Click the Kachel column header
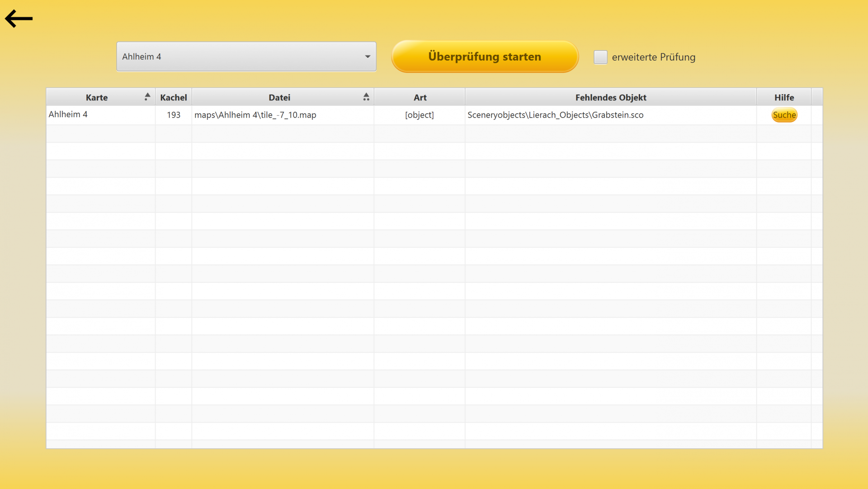Screen dimensions: 868x489 point(173,97)
